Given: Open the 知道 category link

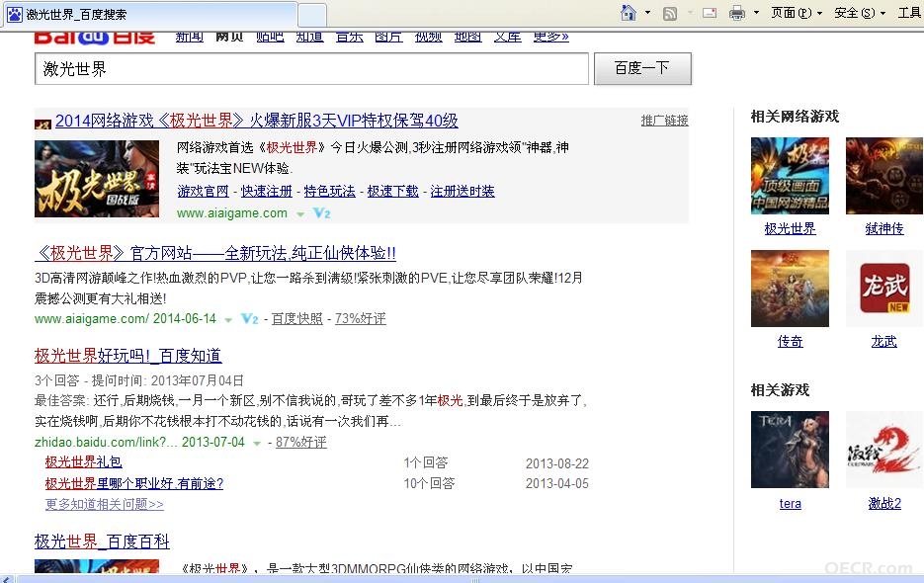Looking at the screenshot, I should click(x=310, y=38).
